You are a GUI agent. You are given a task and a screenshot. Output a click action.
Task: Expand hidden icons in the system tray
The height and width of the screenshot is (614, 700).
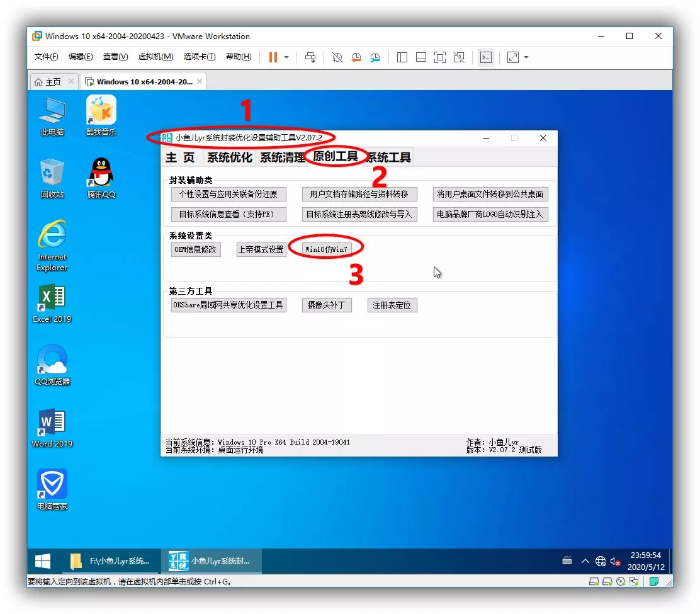click(585, 560)
